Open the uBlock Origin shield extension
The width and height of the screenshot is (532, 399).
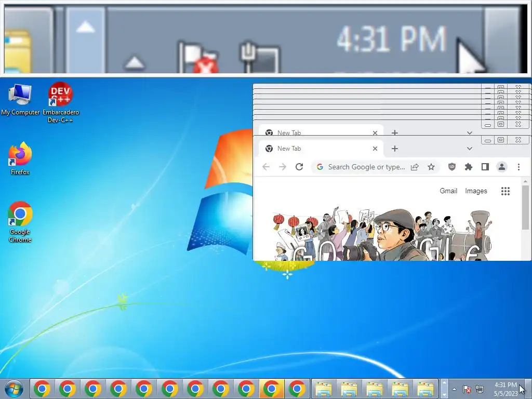(452, 167)
